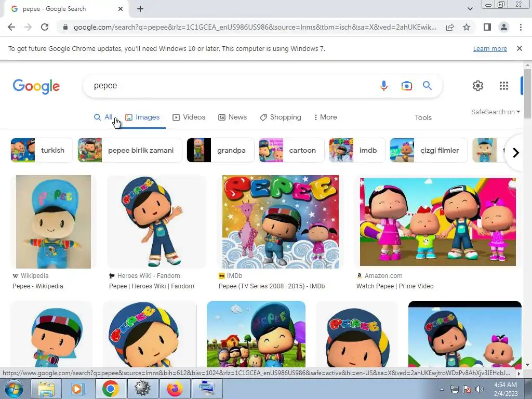Click Chrome icon in taskbar
This screenshot has height=399, width=532.
pos(110,389)
